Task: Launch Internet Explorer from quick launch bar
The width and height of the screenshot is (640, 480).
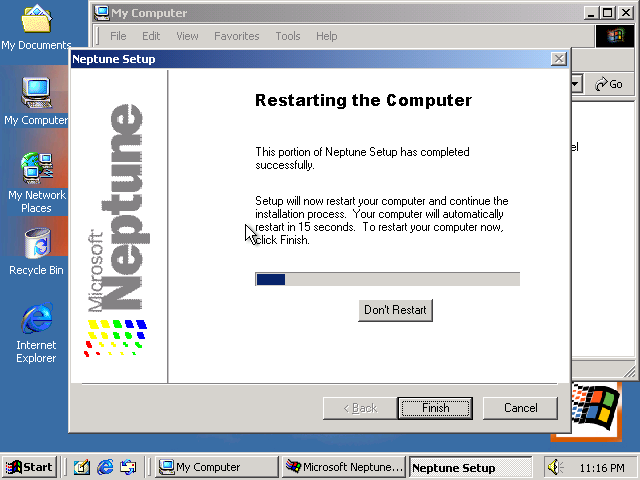Action: [x=105, y=467]
